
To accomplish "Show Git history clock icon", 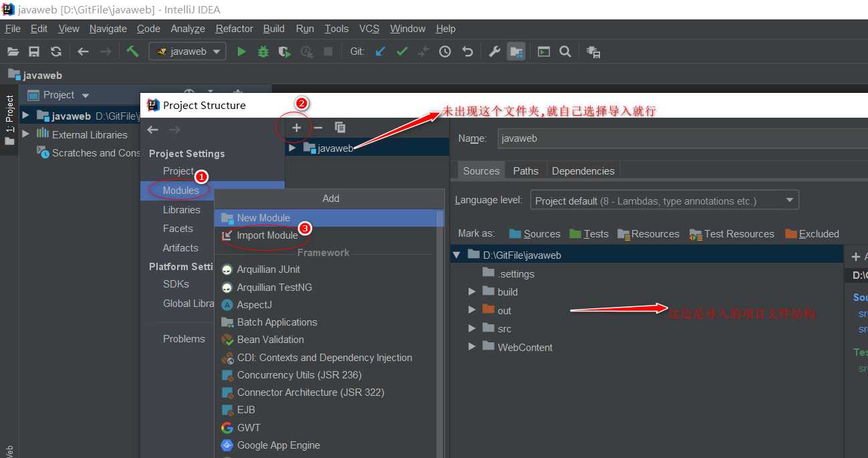I will 445,51.
